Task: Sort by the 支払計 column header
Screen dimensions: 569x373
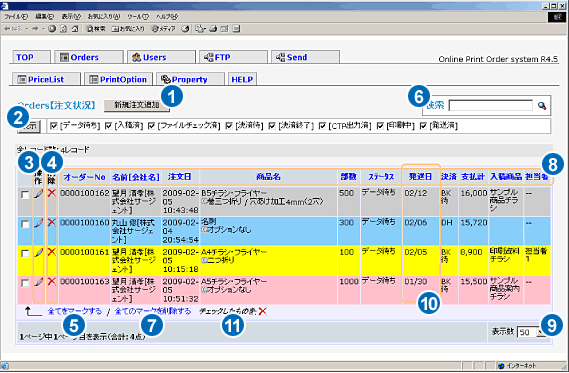Action: point(473,177)
